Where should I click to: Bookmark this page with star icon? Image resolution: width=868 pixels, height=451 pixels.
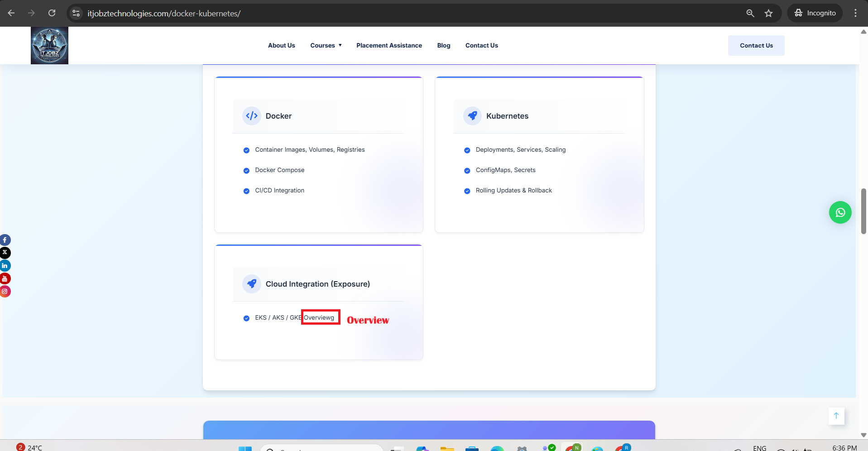[768, 13]
